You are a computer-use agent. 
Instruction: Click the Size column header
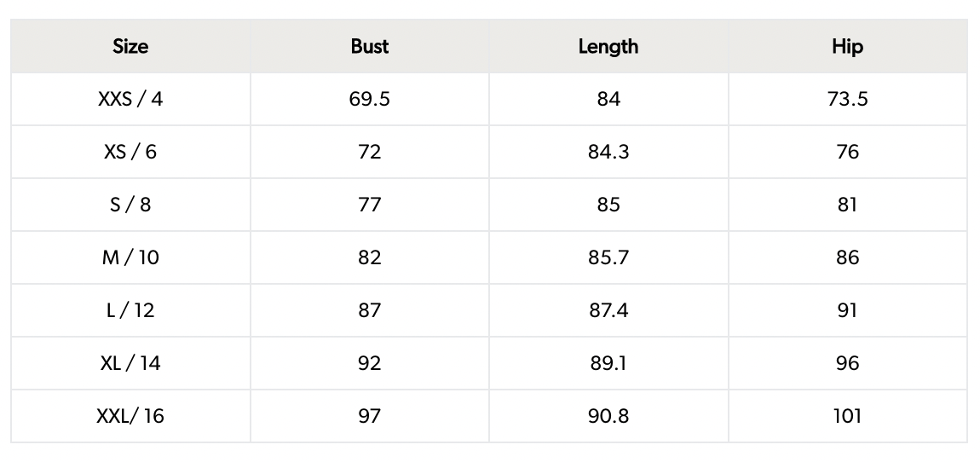coord(130,46)
